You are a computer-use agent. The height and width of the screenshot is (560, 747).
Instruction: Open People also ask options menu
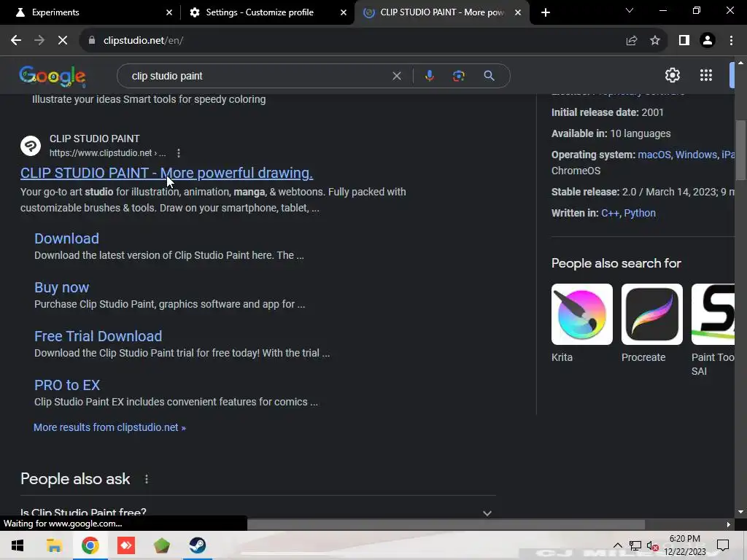click(146, 479)
